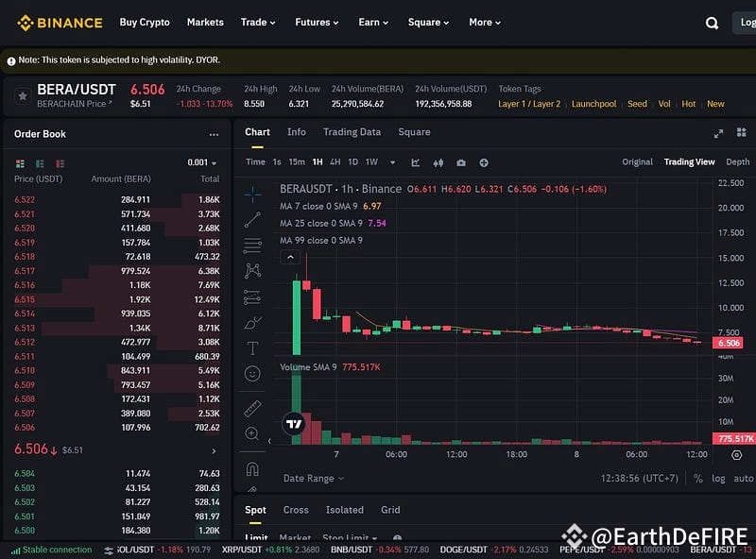Select the ruler measure tool
The height and width of the screenshot is (559, 756).
(x=252, y=408)
